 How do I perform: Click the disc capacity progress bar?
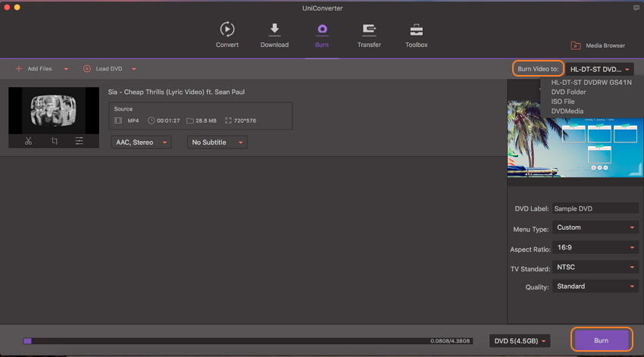pos(248,341)
